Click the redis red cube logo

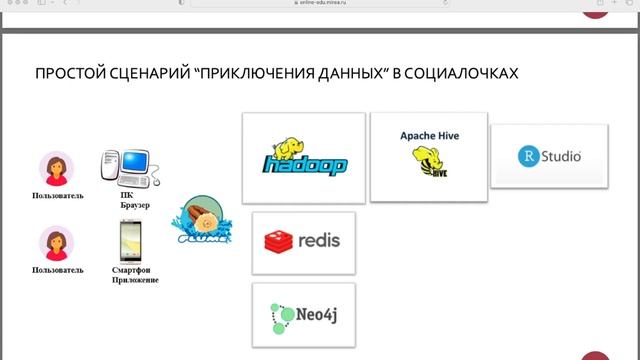(278, 242)
